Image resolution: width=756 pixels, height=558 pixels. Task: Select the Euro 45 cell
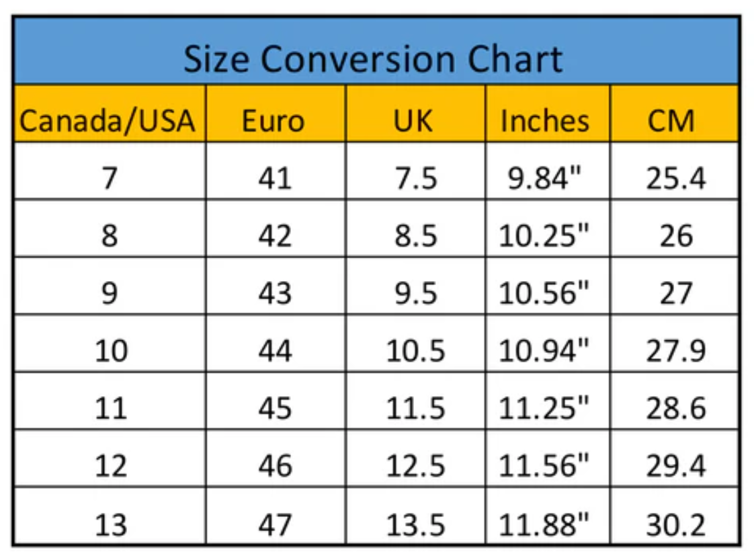click(x=276, y=401)
